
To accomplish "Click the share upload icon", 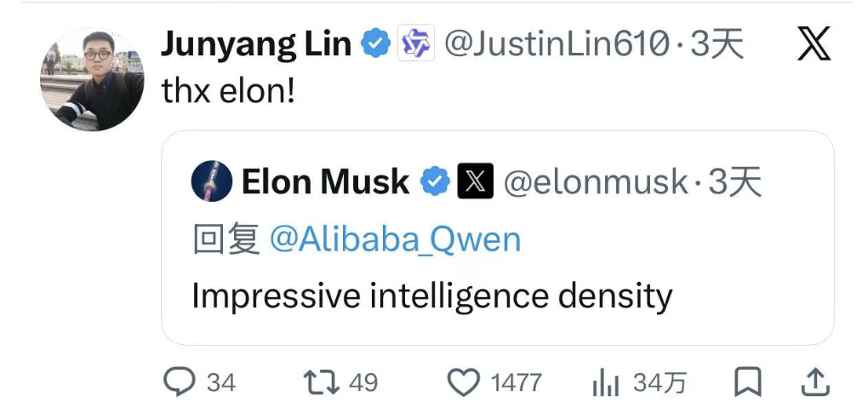I will tap(814, 382).
